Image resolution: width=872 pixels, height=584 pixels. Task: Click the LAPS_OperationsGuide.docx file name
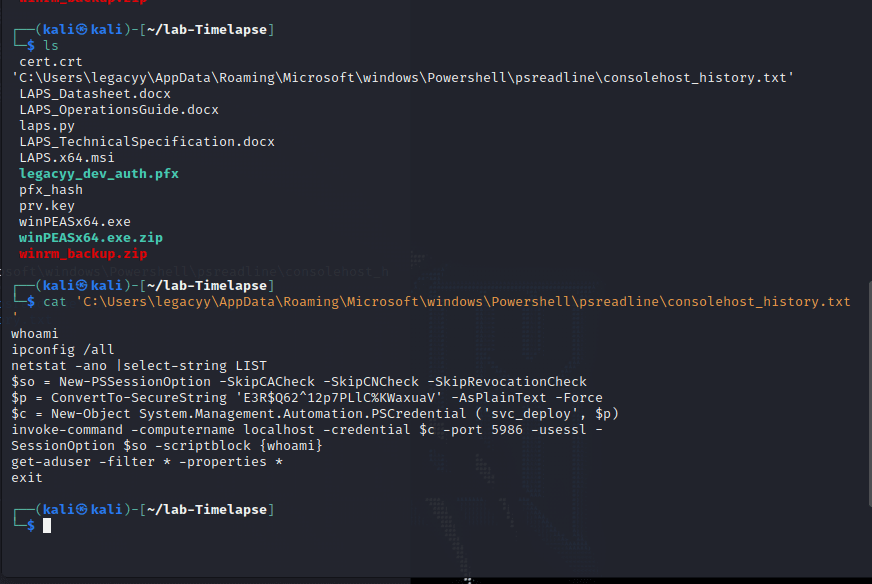click(118, 110)
